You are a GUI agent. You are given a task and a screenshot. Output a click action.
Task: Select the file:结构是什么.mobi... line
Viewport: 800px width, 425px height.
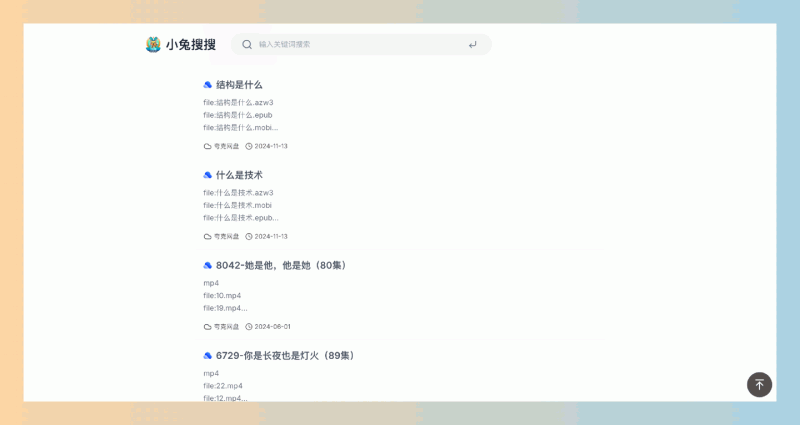[241, 128]
